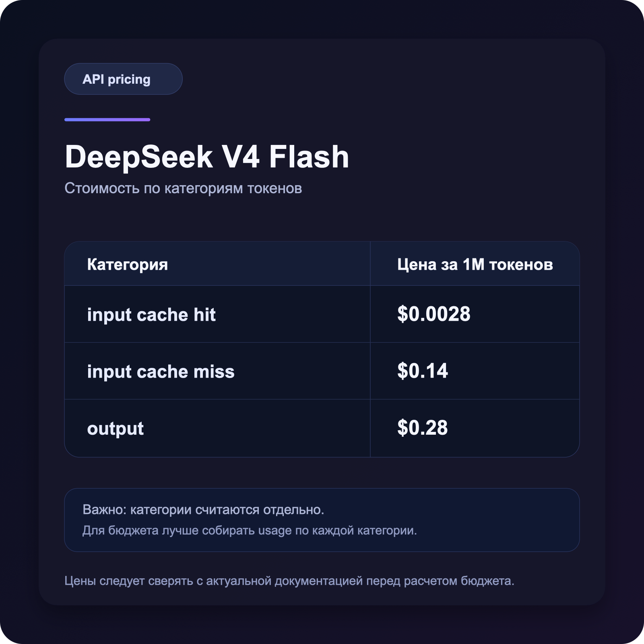
Task: Click the input cache miss row label
Action: pos(161,371)
